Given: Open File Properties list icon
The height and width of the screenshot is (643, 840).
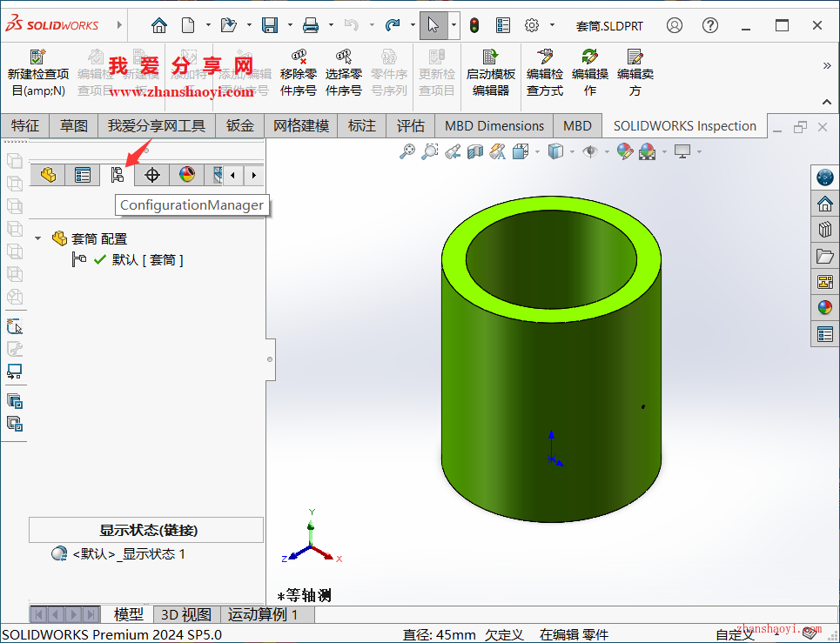Looking at the screenshot, I should click(x=503, y=25).
